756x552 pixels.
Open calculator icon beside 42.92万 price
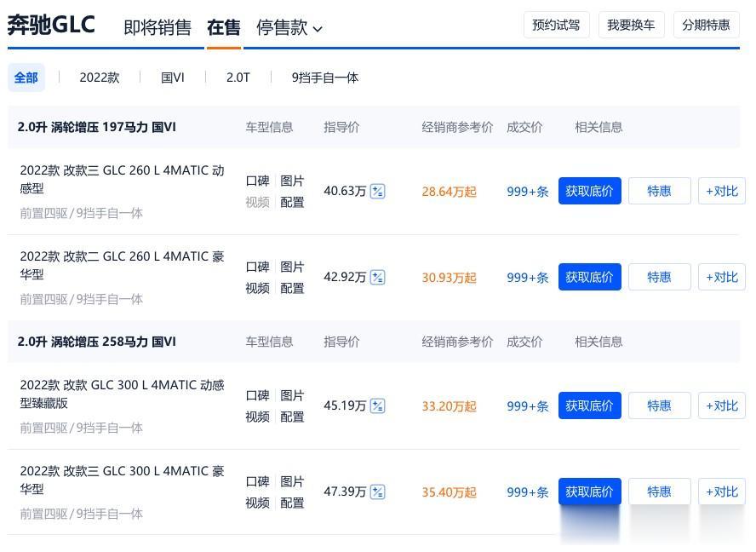[377, 278]
